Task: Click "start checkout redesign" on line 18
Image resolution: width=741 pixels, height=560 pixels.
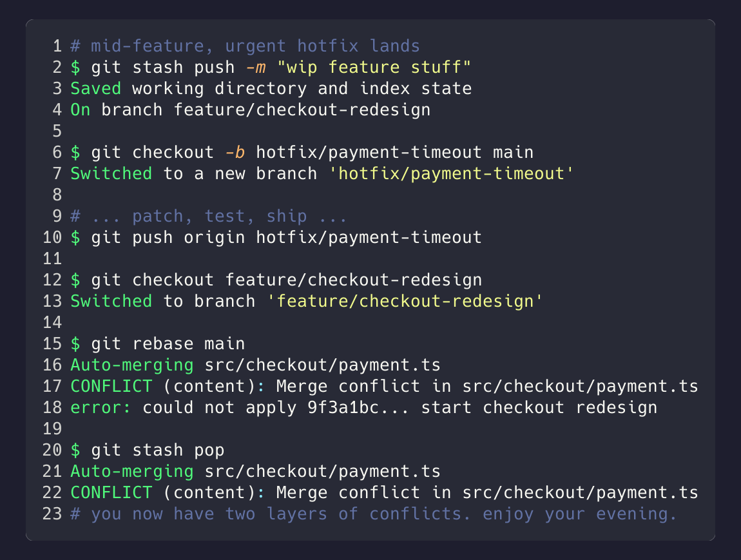Action: [x=539, y=408]
